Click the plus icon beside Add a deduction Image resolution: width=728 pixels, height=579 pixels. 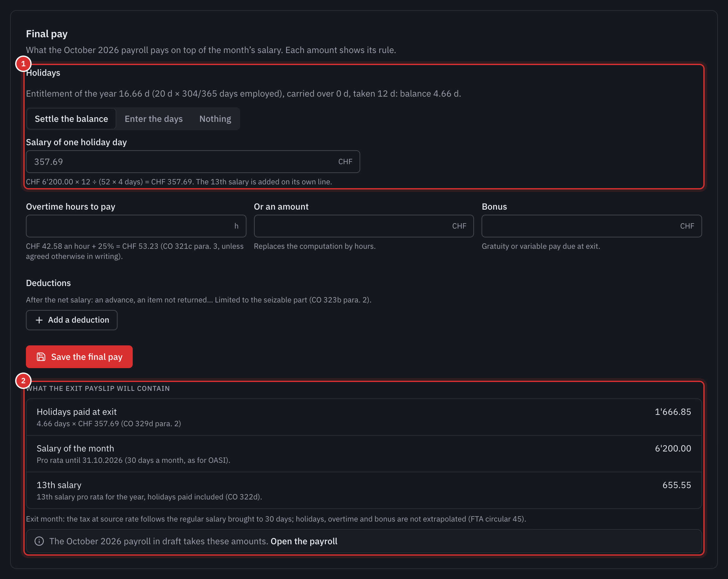[39, 320]
